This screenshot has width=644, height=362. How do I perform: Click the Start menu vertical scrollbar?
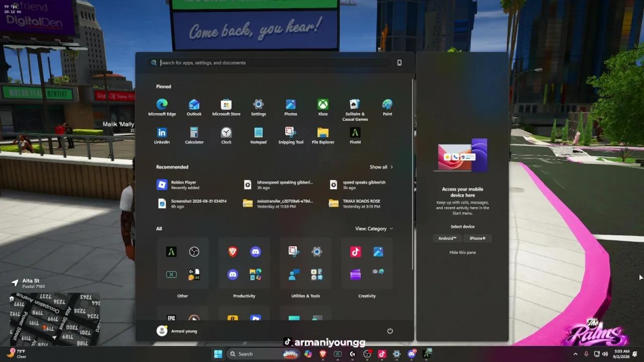click(x=413, y=173)
